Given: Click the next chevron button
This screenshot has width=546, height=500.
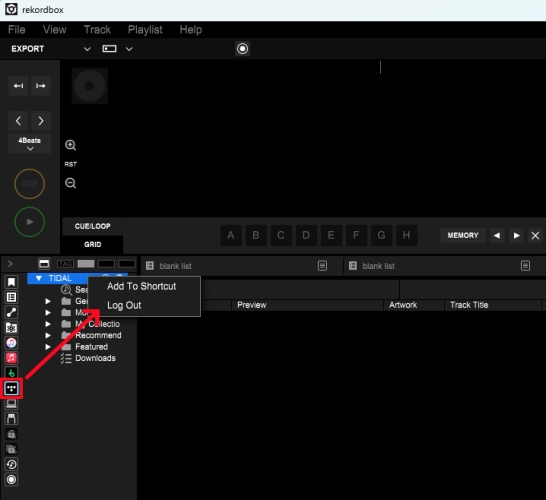Looking at the screenshot, I should click(x=41, y=121).
